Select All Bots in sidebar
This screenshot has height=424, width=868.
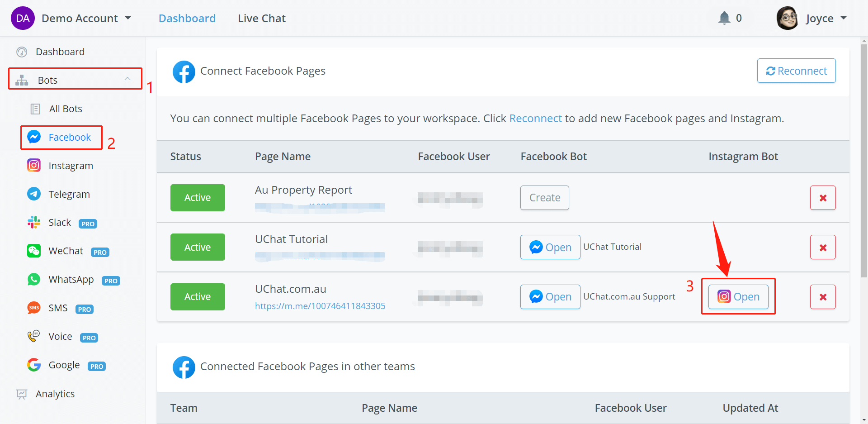click(66, 109)
